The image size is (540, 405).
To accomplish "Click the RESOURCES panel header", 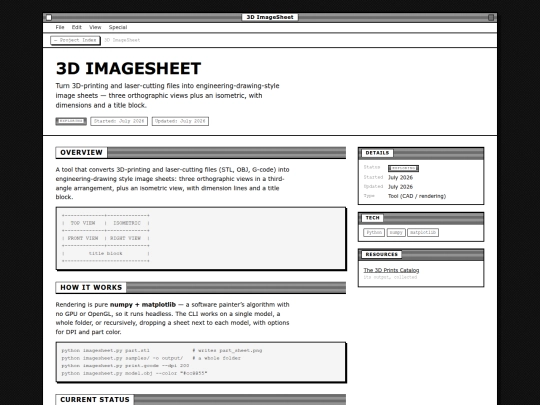I will [x=382, y=255].
